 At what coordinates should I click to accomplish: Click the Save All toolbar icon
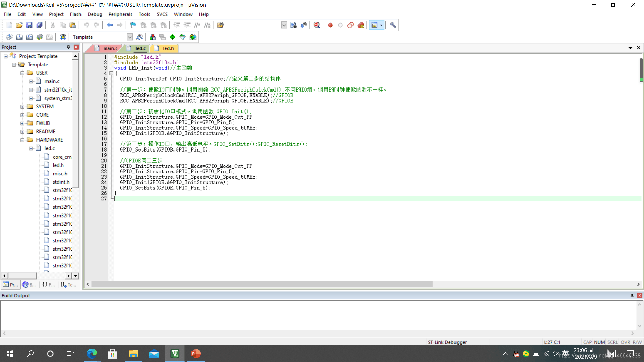click(x=39, y=25)
